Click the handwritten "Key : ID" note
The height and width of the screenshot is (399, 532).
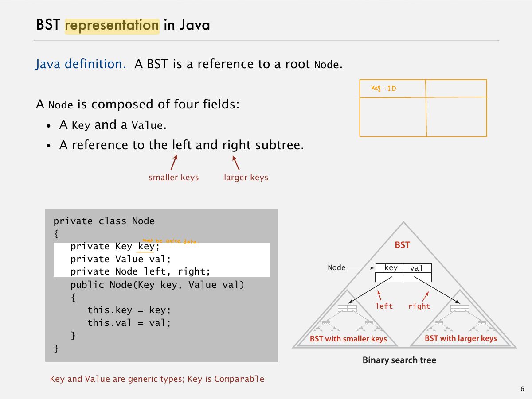click(384, 89)
